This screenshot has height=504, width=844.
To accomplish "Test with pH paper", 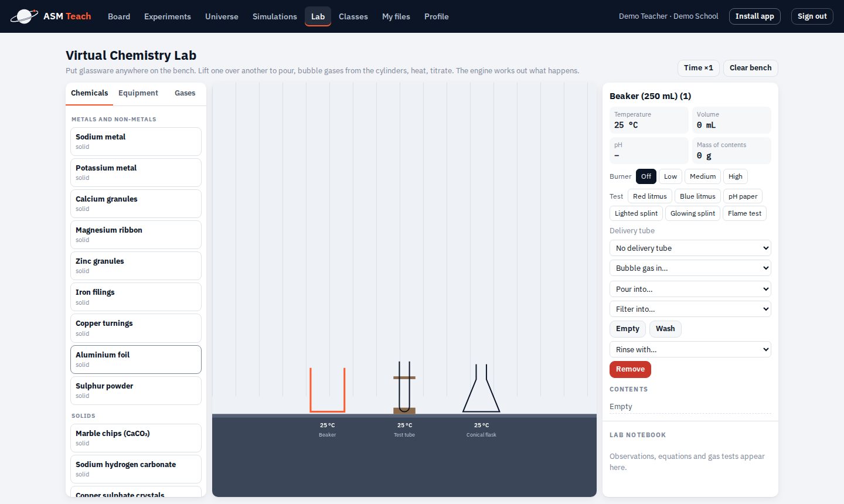I will [x=743, y=196].
